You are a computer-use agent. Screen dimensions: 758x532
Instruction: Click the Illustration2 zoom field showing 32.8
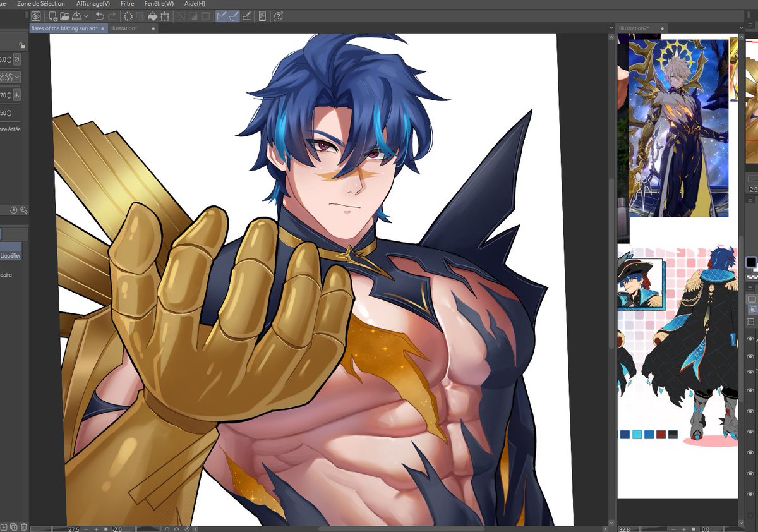pyautogui.click(x=625, y=528)
